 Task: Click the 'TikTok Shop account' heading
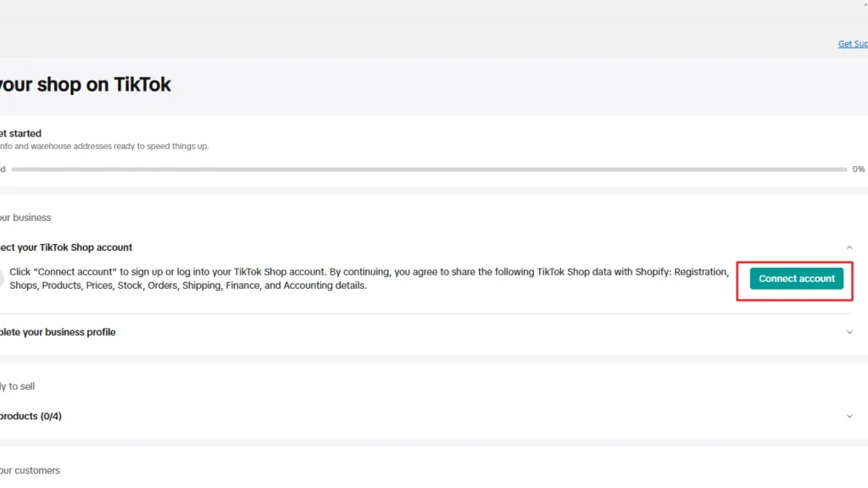point(66,247)
